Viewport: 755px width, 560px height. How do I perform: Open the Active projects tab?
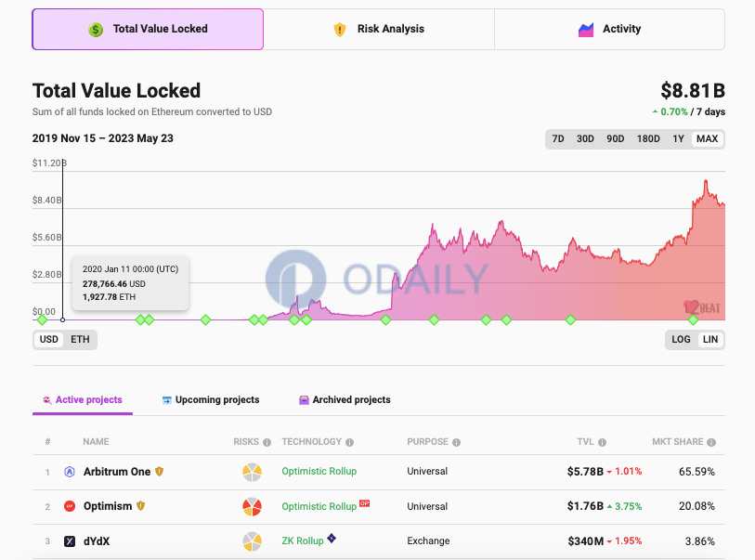[x=83, y=399]
